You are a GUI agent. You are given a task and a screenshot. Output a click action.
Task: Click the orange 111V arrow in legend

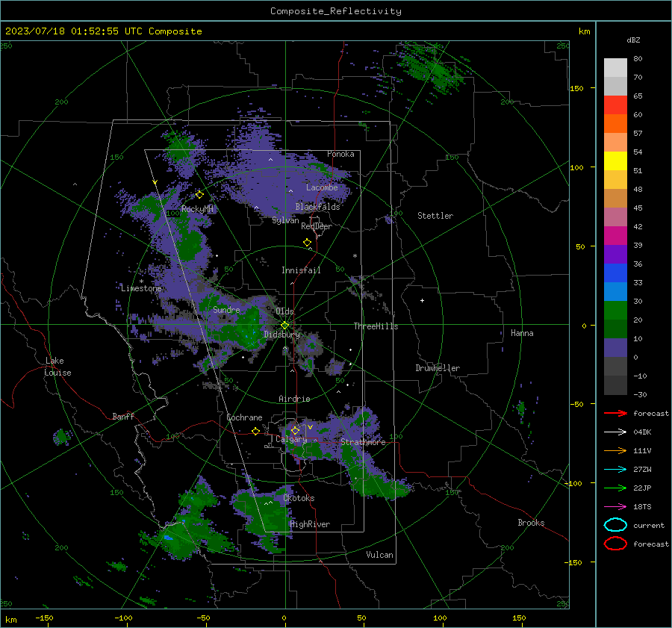(615, 450)
